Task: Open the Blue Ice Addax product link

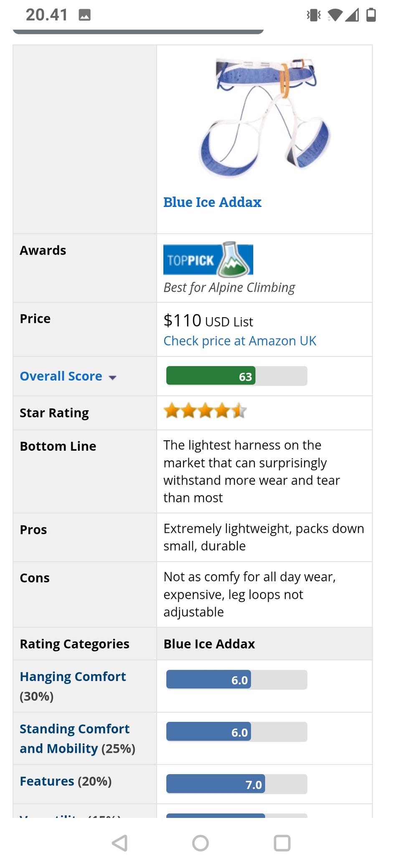Action: click(212, 202)
